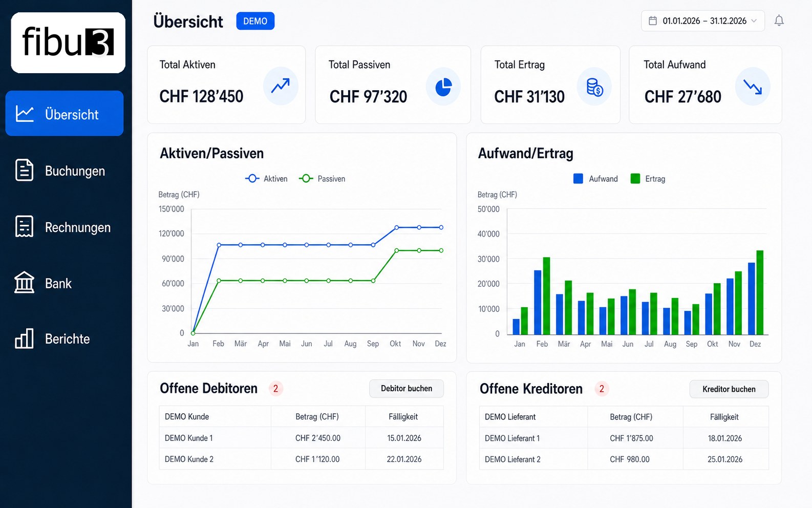The image size is (812, 508).
Task: Click the amount CHF 1'875.00
Action: [x=631, y=438]
